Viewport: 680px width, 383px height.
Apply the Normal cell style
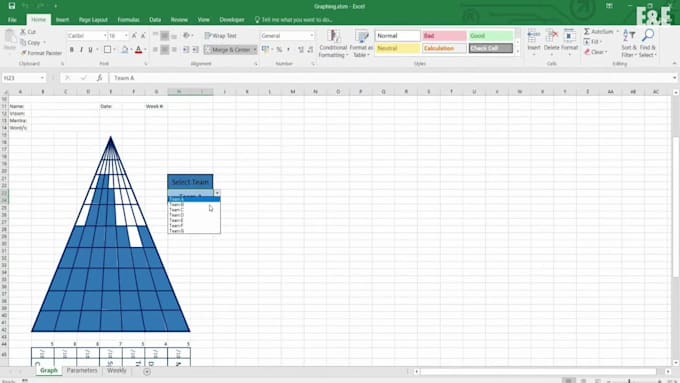click(x=398, y=36)
